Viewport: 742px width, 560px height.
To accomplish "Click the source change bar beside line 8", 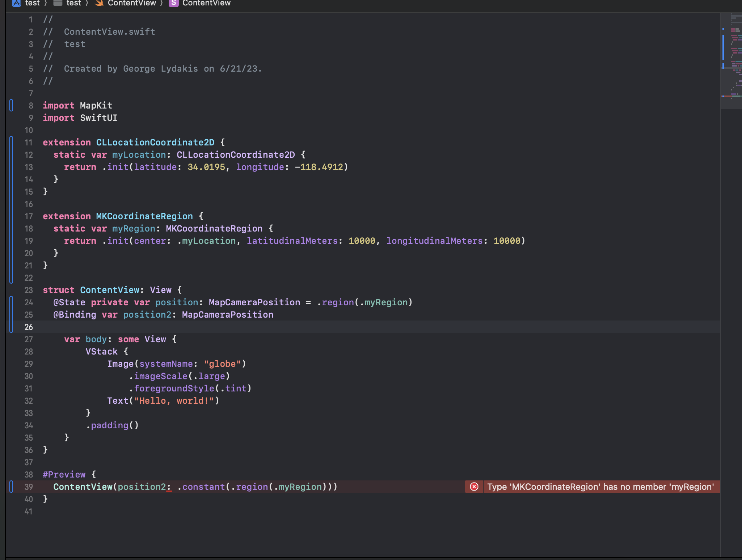I will tap(11, 105).
